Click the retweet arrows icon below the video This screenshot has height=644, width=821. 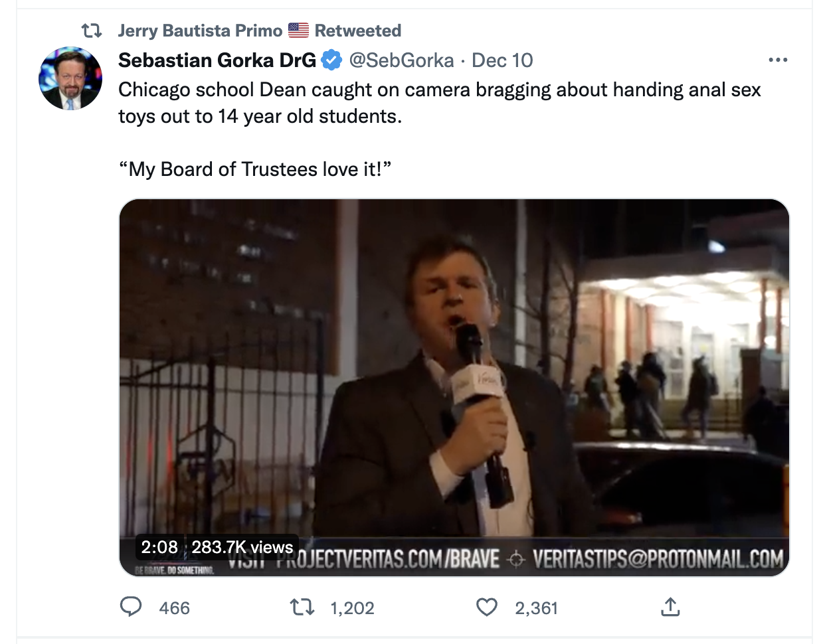point(302,607)
